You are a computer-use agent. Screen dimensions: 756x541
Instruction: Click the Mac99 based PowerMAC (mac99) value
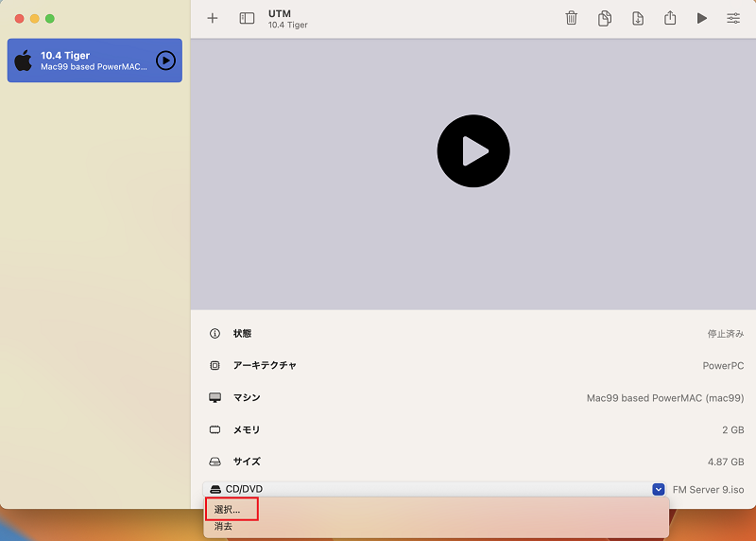665,398
